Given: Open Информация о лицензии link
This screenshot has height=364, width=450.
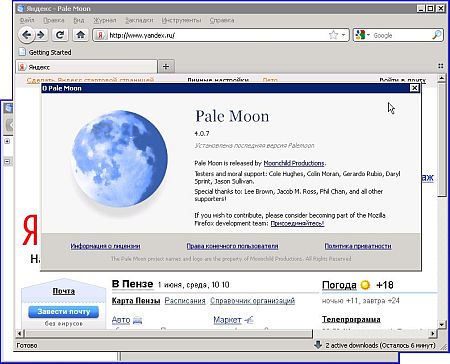Looking at the screenshot, I should point(105,246).
